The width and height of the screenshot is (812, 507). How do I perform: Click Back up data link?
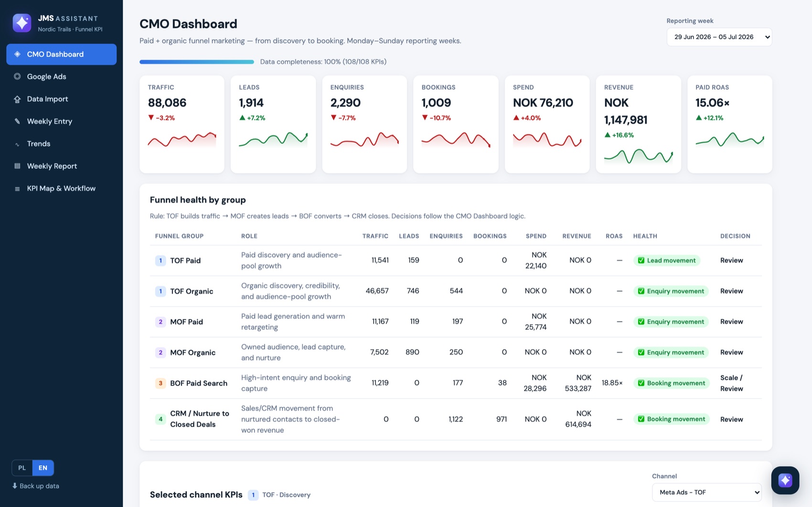coord(36,486)
